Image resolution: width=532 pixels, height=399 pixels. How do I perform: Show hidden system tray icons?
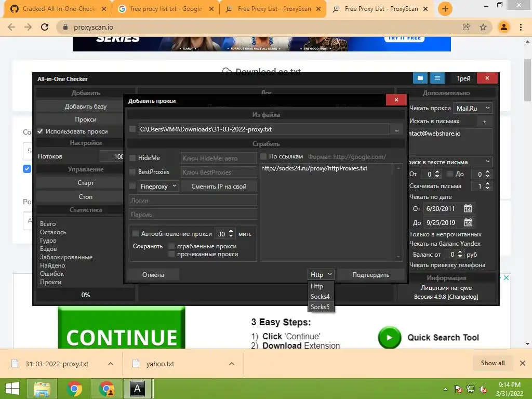(445, 389)
